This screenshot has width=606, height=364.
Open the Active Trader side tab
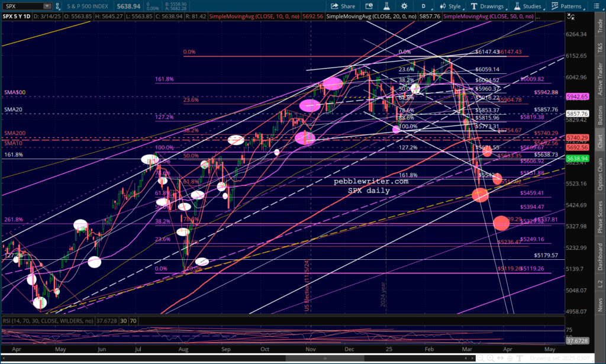pos(600,78)
